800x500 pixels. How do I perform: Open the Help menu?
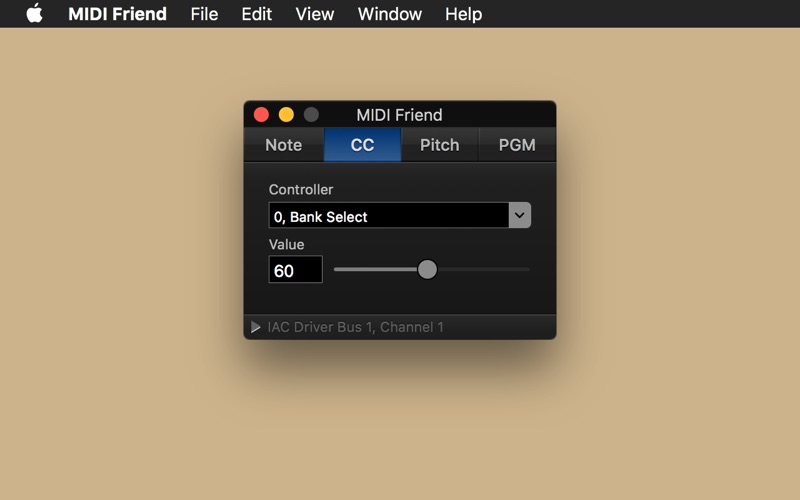(x=463, y=14)
